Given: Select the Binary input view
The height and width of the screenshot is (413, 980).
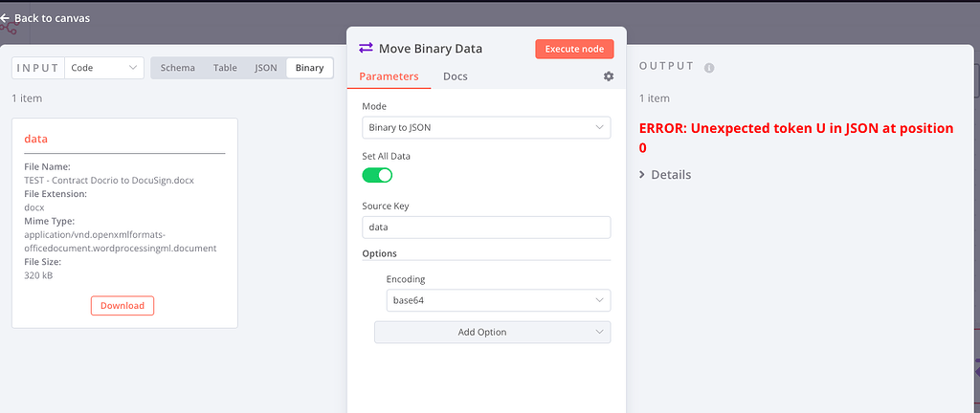Looking at the screenshot, I should (x=309, y=68).
